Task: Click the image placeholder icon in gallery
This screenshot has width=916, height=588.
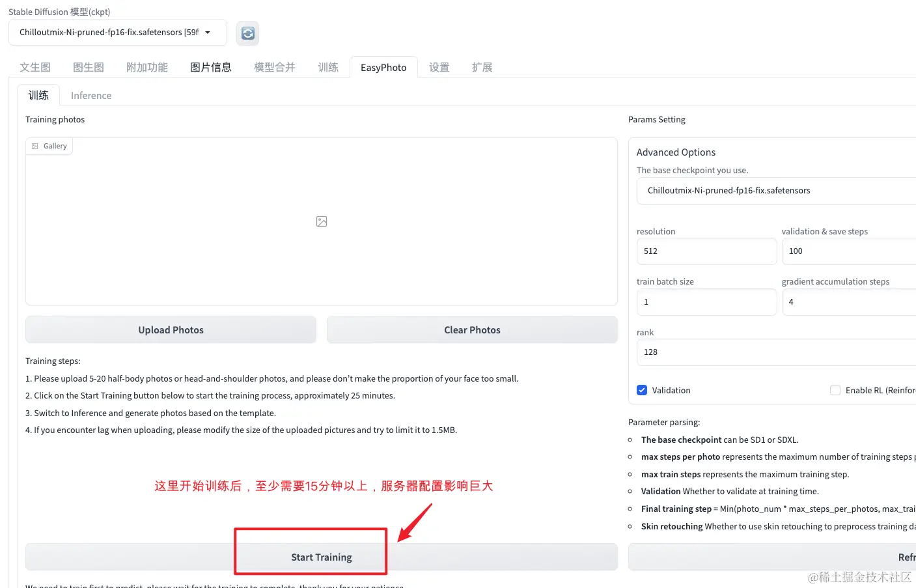Action: (x=322, y=221)
